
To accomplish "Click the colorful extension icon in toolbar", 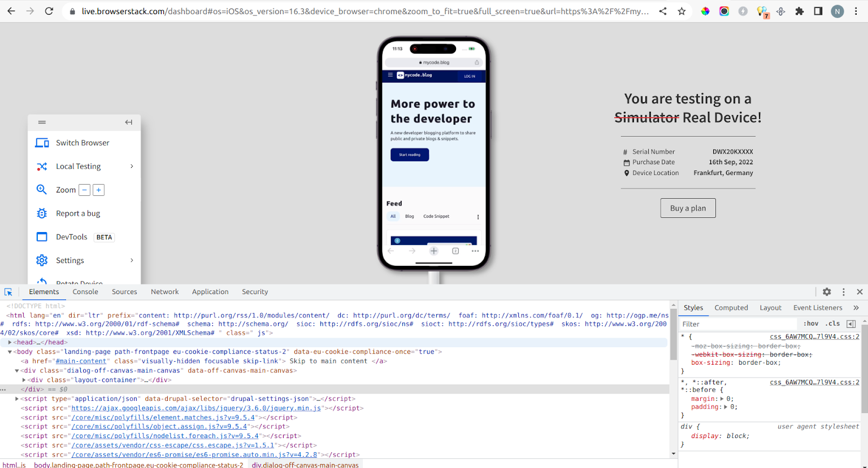I will point(705,11).
